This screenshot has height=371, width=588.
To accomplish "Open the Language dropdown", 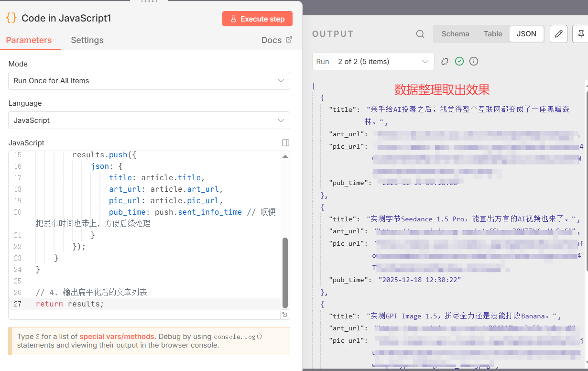I will (x=149, y=120).
